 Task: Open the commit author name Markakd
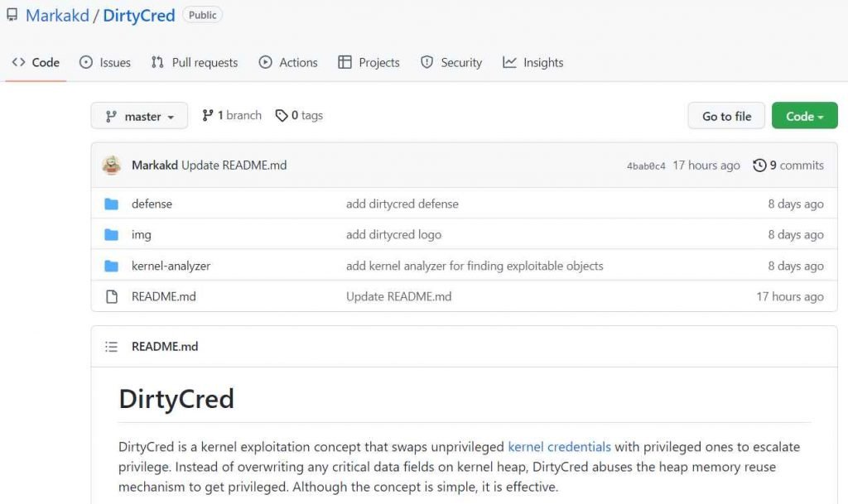pyautogui.click(x=155, y=166)
